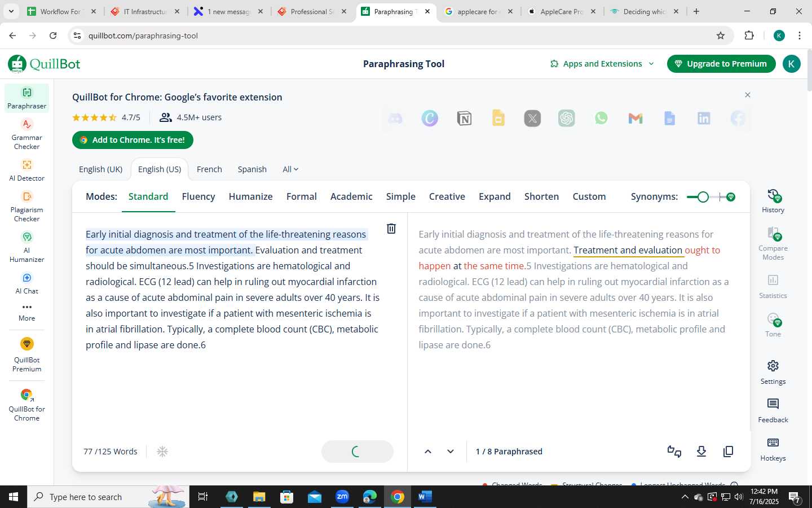Click the highlighted 'Treatment and evaluation' phrase
812x508 pixels.
point(628,250)
